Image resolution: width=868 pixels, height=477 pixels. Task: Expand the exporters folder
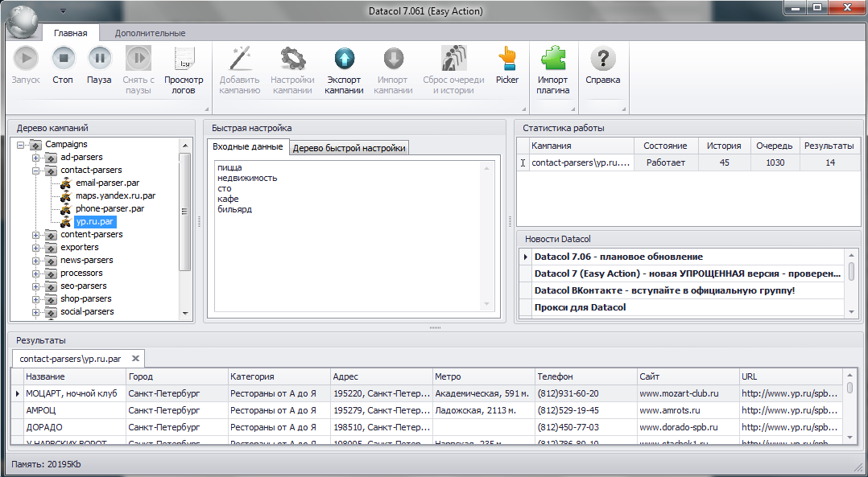(x=36, y=248)
